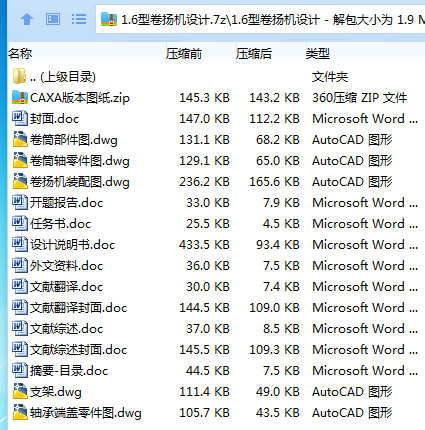425x430 pixels.
Task: Click the 36.0 KB size of 外文资料.doc
Action: tap(207, 266)
